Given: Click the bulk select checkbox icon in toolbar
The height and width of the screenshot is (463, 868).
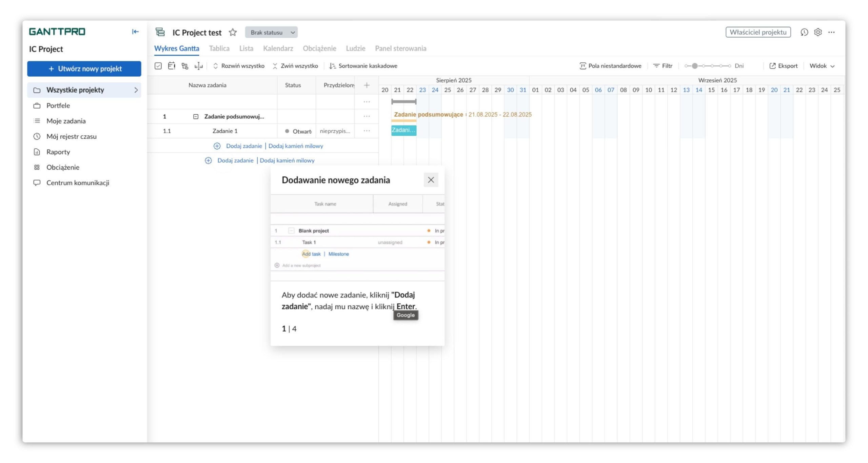Looking at the screenshot, I should click(158, 66).
